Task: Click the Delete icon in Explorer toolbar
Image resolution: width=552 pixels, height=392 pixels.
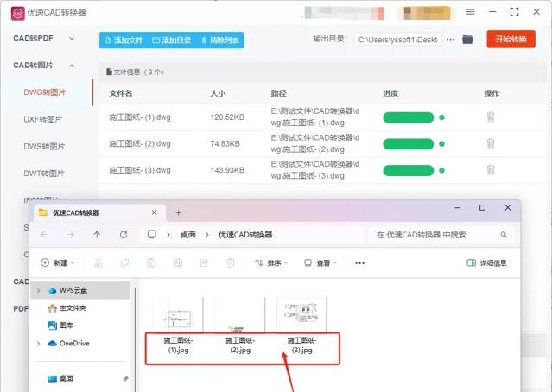Action: point(231,262)
